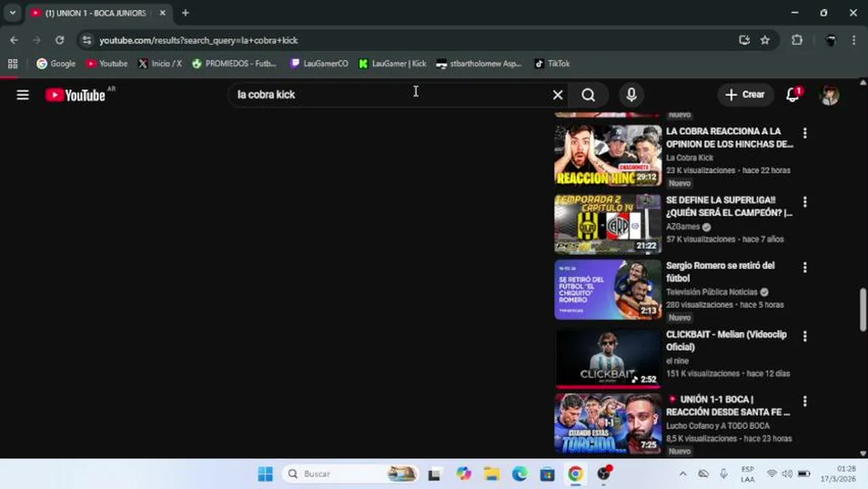
Task: Open Task View on the taskbar
Action: click(x=434, y=474)
